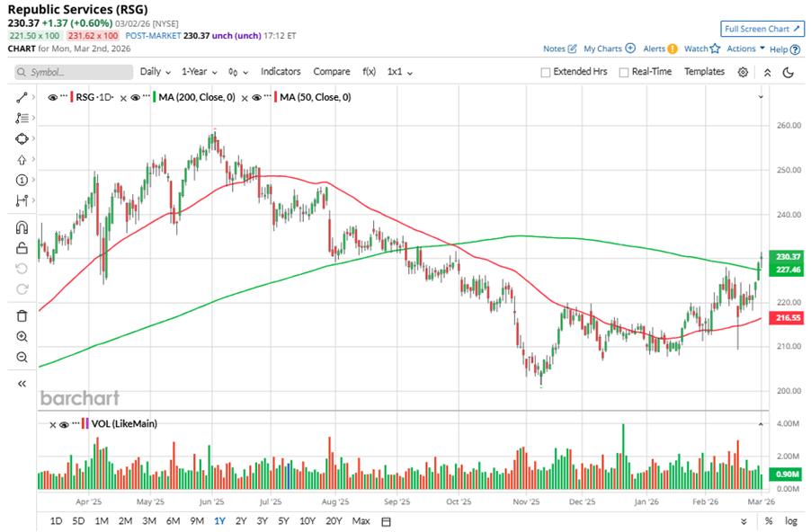The width and height of the screenshot is (811, 532).
Task: Expand the bottom double-down chevrons
Action: (x=744, y=521)
